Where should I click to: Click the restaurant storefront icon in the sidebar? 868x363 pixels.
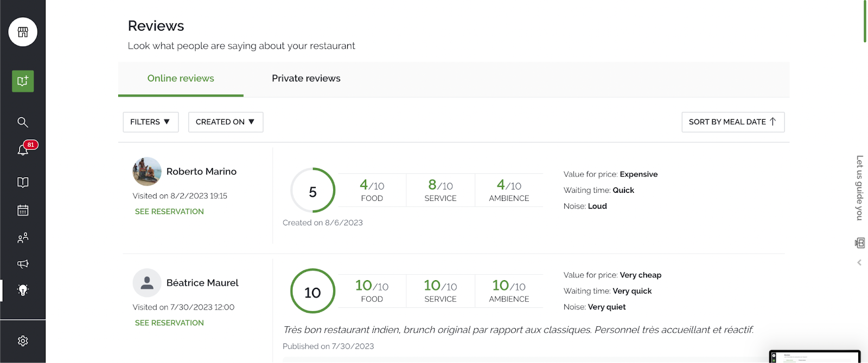coord(23,32)
